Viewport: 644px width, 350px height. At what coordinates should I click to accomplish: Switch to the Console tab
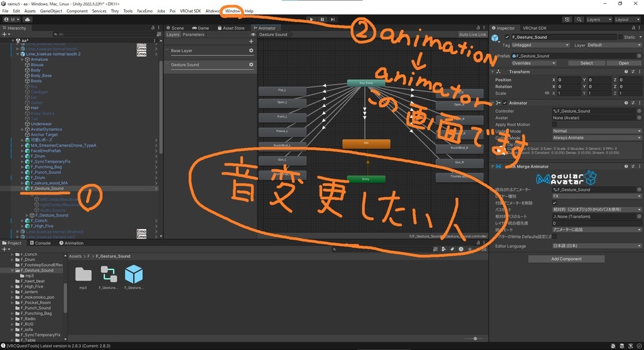[x=40, y=243]
